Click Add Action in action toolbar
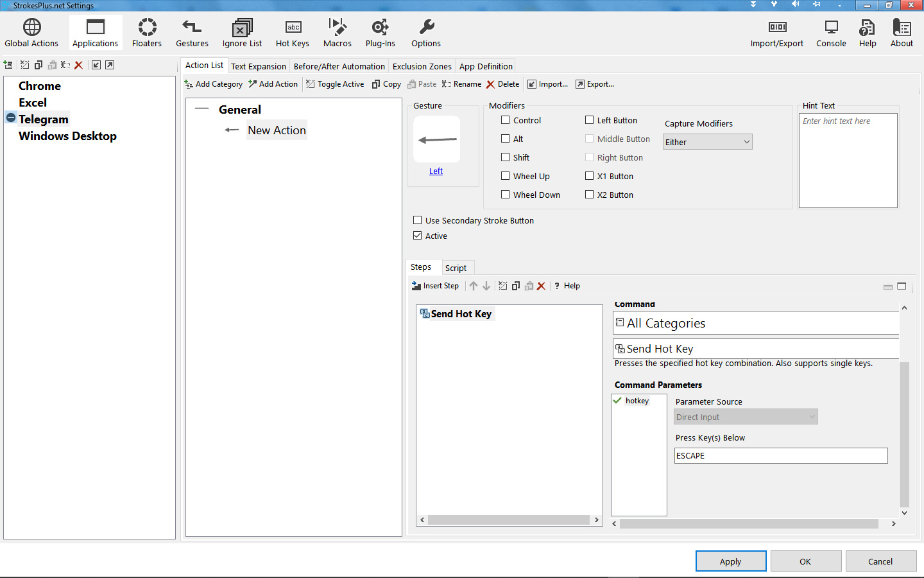Image resolution: width=924 pixels, height=578 pixels. 273,84
